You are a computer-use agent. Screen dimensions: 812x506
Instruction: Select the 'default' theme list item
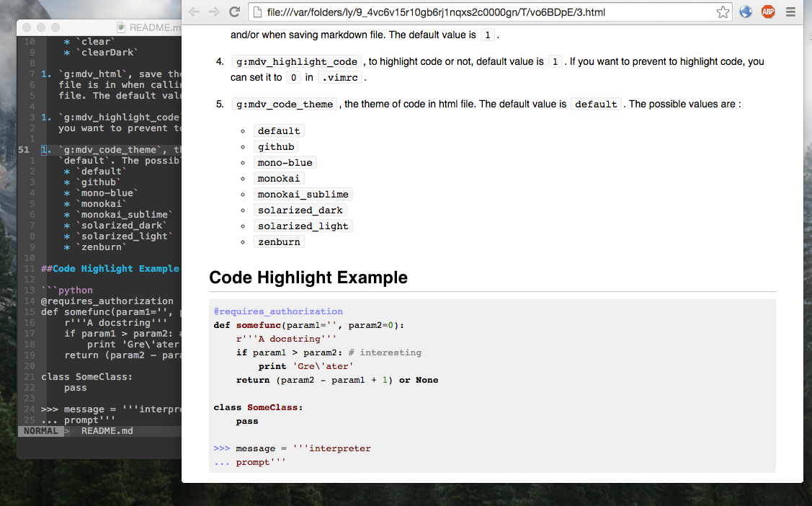click(x=279, y=131)
